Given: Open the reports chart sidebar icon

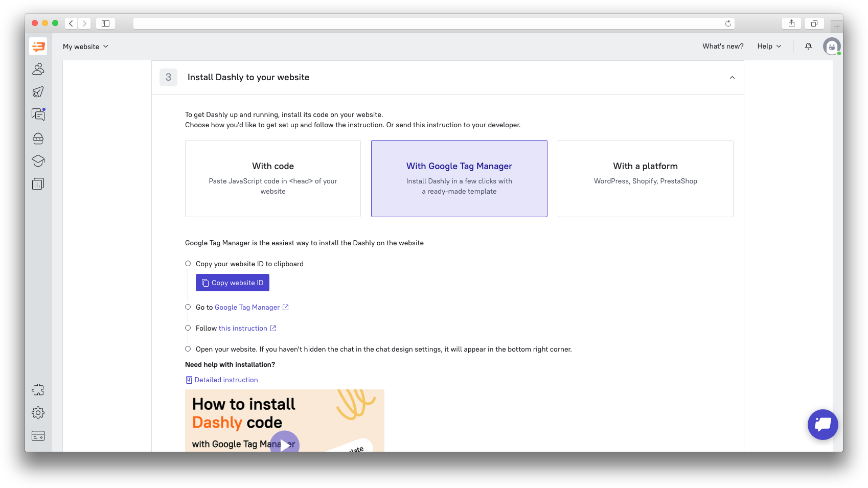Looking at the screenshot, I should click(38, 184).
